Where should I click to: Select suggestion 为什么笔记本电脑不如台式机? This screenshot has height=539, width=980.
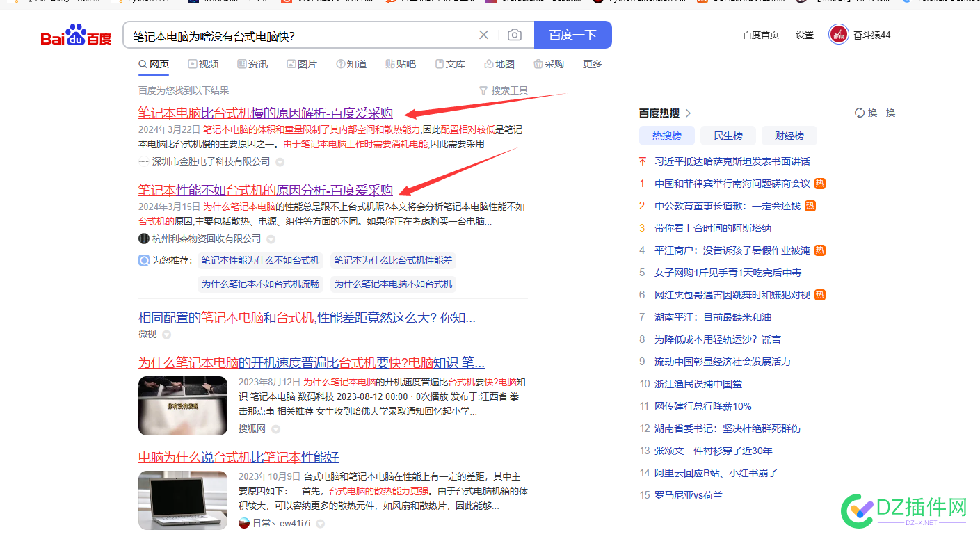pos(394,284)
